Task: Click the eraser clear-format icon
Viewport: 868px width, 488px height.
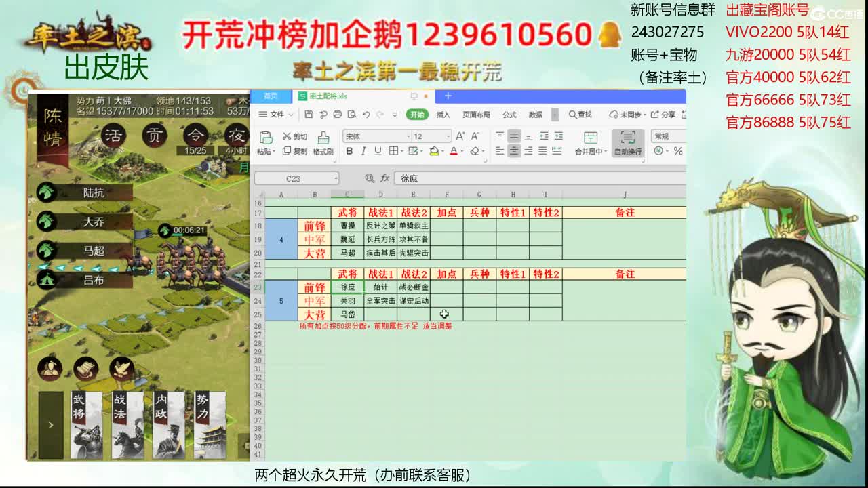Action: (475, 151)
